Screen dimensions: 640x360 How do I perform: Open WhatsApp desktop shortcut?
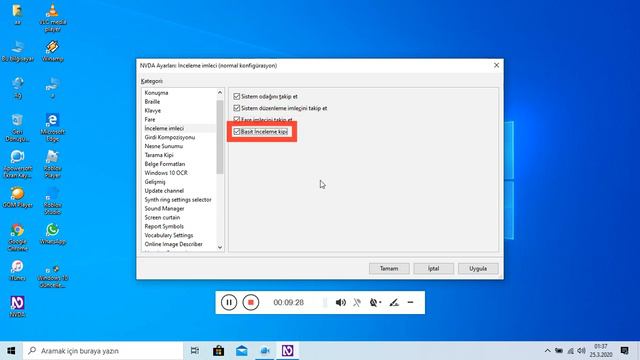click(53, 234)
